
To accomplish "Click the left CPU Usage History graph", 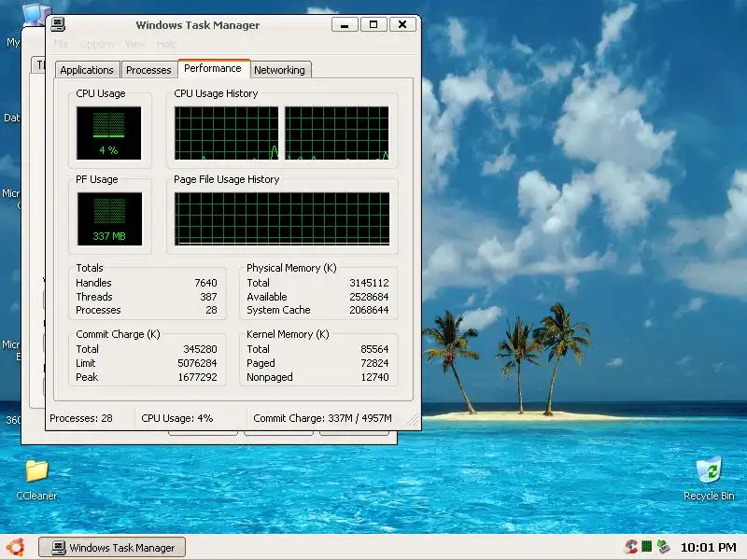I will (226, 133).
